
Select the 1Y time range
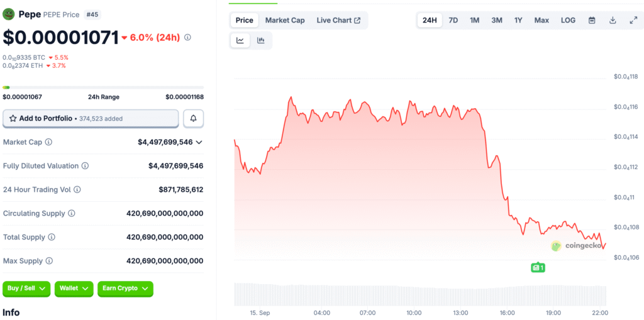518,20
